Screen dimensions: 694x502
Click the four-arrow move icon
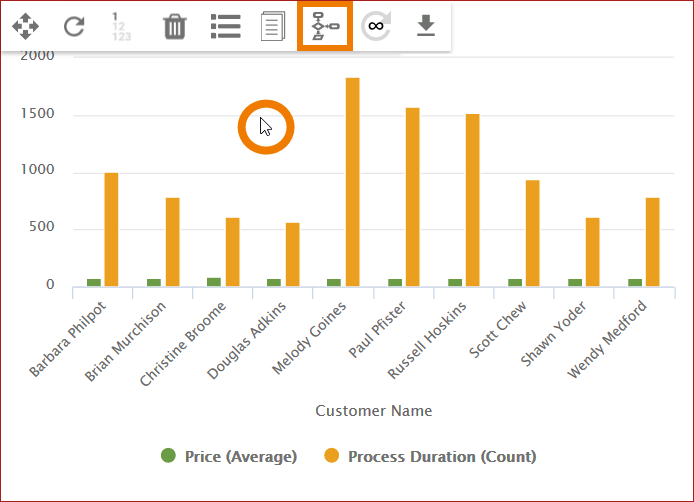[x=25, y=26]
